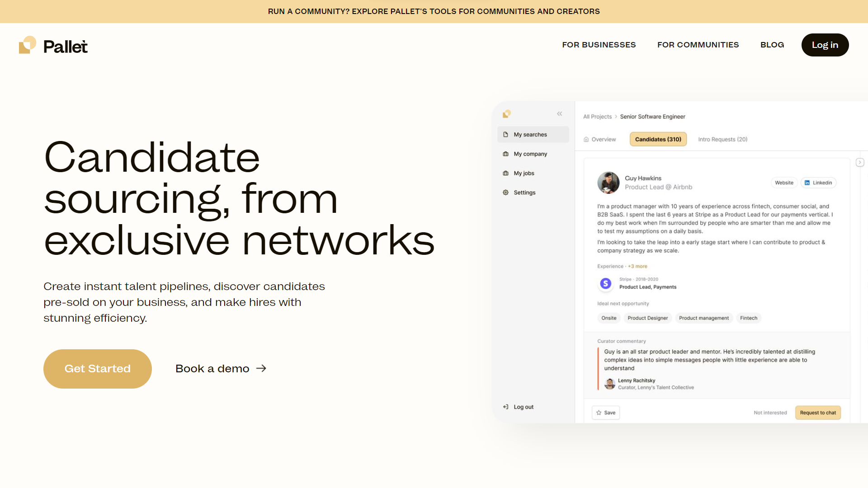Click the community tools announcement banner
This screenshot has width=868, height=488.
pyautogui.click(x=434, y=11)
